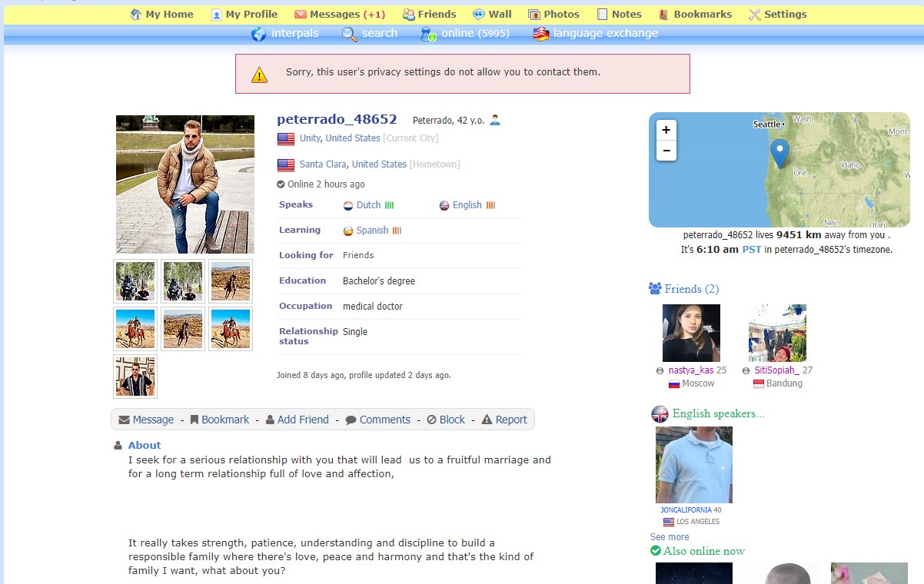Screen dimensions: 924x584
Task: Zoom out on the map
Action: point(666,151)
